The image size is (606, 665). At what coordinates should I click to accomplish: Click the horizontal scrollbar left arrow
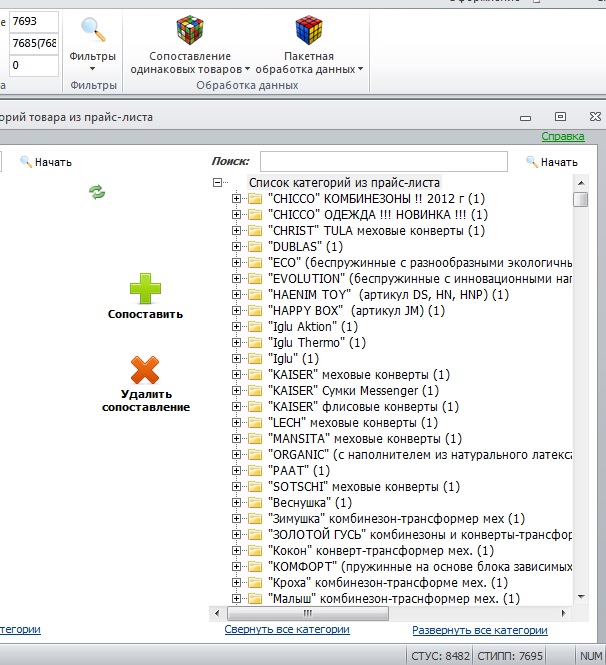pos(218,613)
